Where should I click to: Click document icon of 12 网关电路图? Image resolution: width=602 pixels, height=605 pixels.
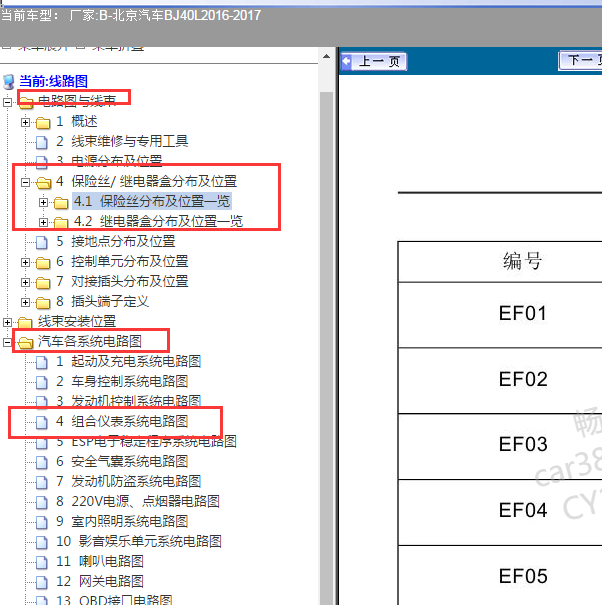[42, 582]
